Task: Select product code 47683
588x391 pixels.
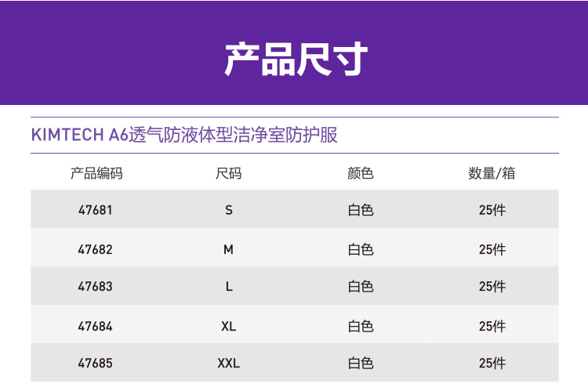Action: [96, 287]
